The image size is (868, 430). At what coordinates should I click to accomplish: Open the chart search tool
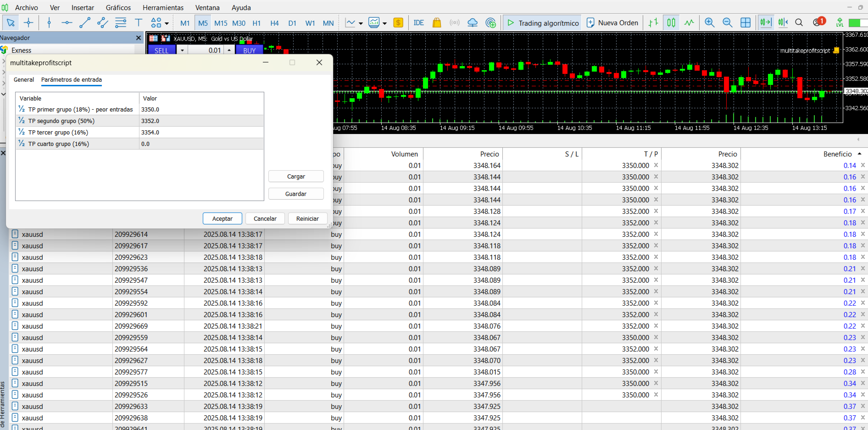pos(799,22)
